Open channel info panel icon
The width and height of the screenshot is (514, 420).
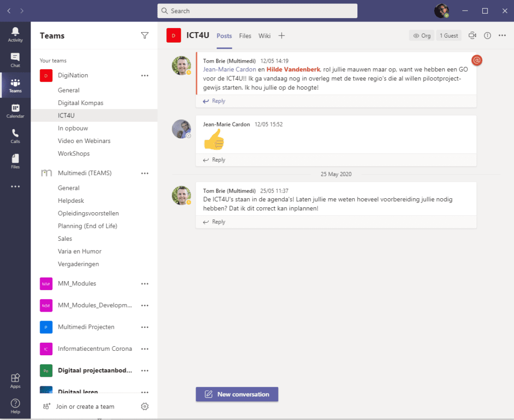point(487,36)
